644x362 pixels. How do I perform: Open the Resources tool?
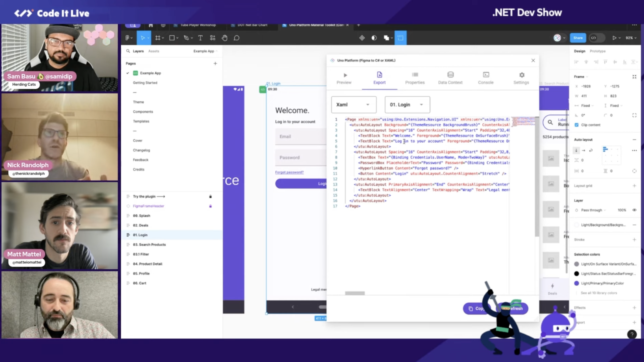click(x=213, y=38)
